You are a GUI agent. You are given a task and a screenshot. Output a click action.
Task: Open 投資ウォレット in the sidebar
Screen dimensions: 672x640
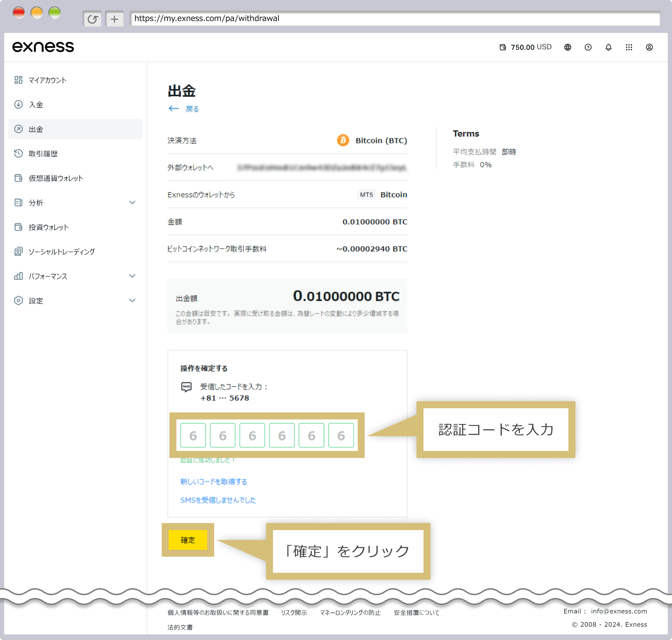click(75, 227)
